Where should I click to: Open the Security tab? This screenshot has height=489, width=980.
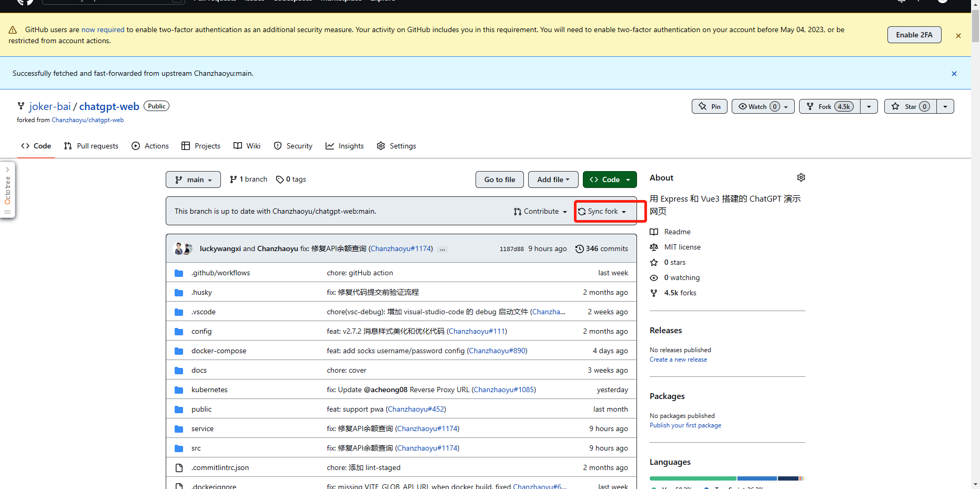tap(293, 146)
